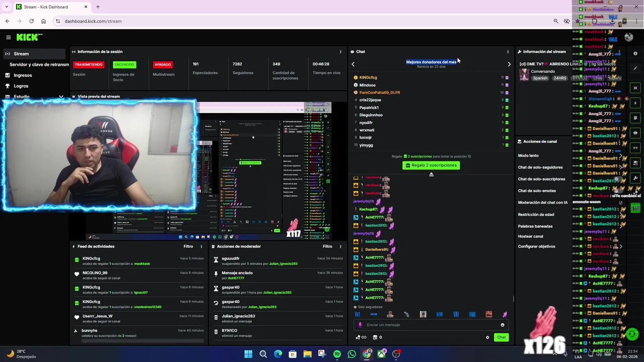This screenshot has width=644, height=362.
Task: Open the Filtro of Acciones de moderador
Action: (x=328, y=246)
